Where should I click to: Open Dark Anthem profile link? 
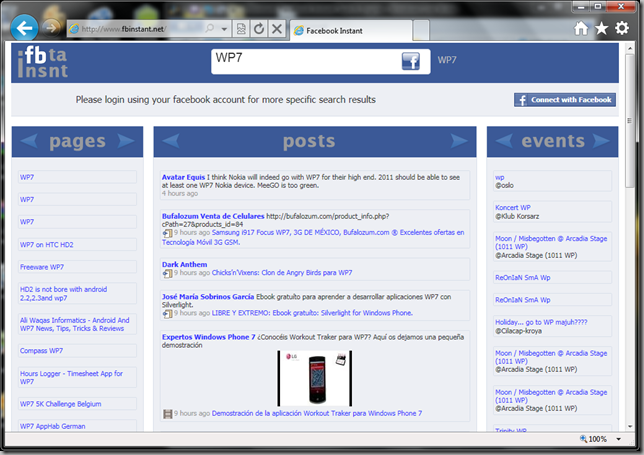pos(184,264)
